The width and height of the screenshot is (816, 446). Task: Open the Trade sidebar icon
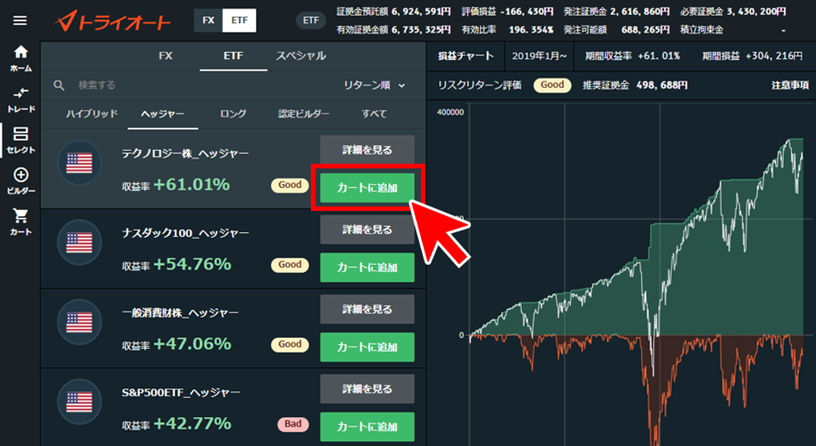tap(21, 100)
